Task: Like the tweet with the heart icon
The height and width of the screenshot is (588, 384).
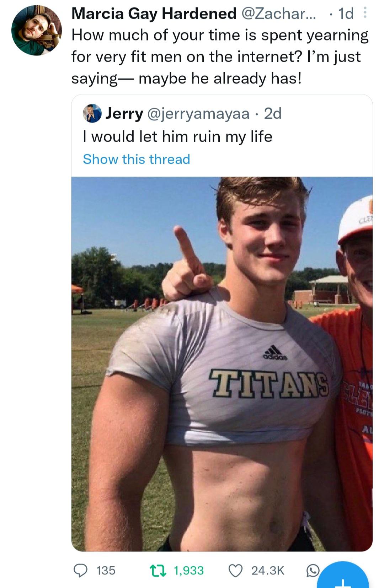Action: tap(235, 570)
